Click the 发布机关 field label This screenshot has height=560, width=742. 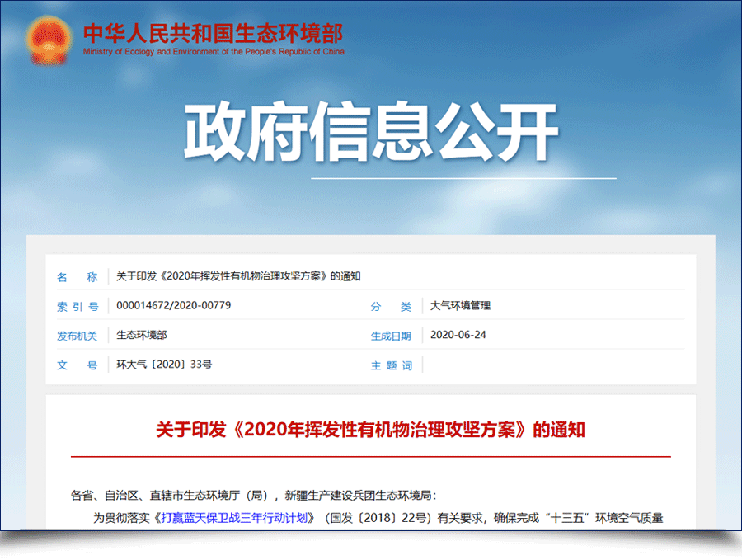click(77, 336)
